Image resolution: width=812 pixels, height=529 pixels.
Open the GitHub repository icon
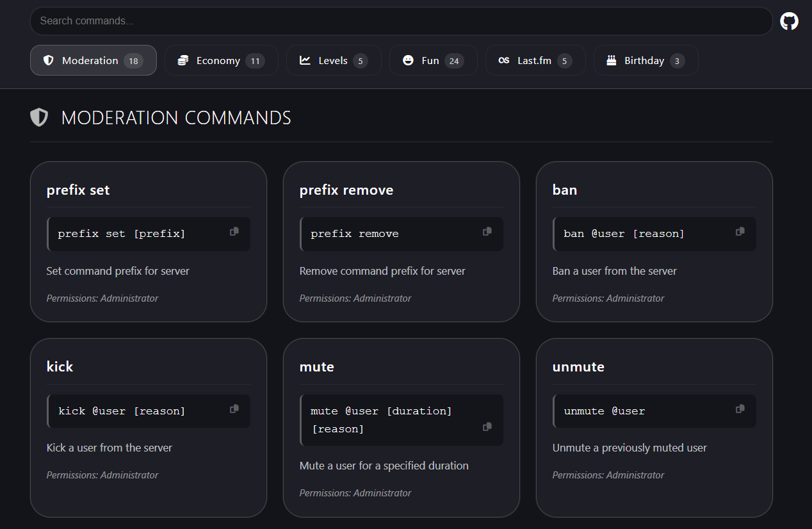click(789, 21)
